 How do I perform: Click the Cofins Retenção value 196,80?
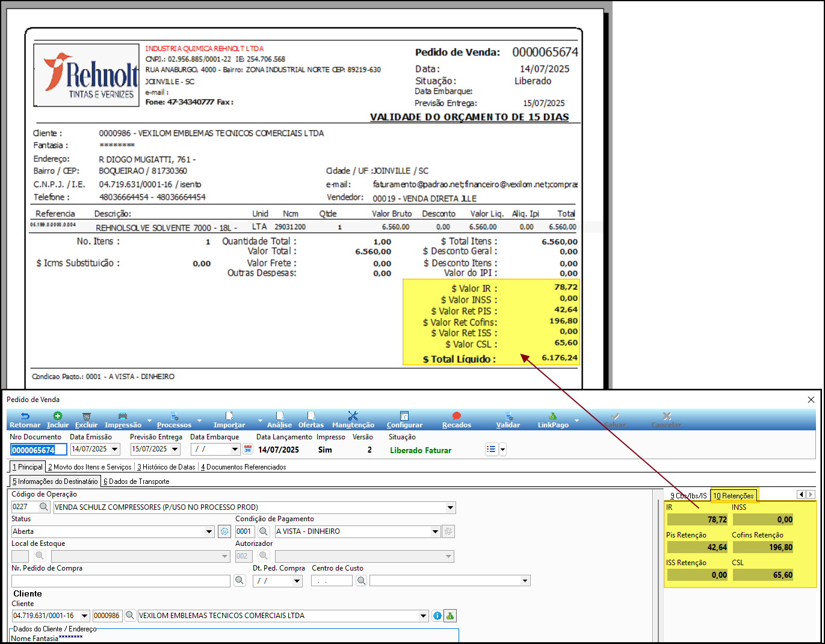[x=763, y=547]
